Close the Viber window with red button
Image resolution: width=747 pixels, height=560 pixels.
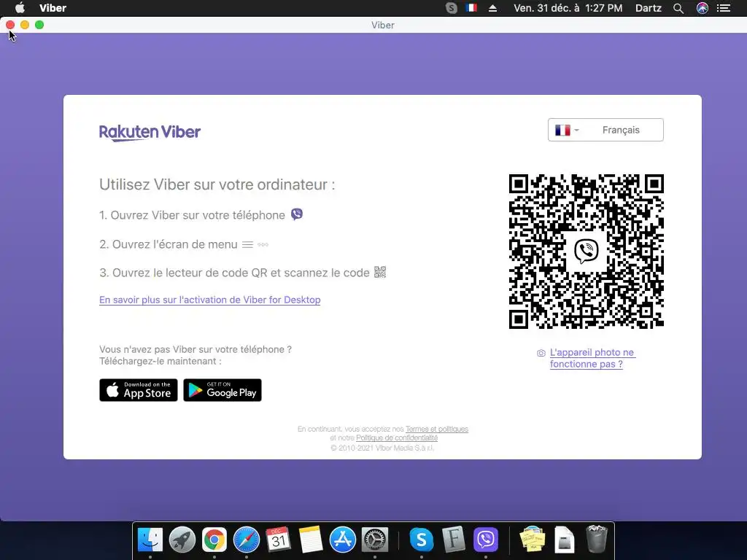[x=10, y=25]
